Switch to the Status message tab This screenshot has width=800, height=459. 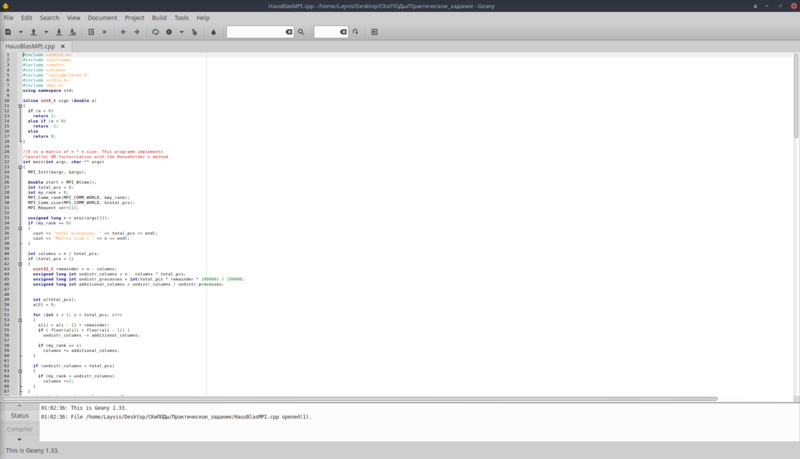20,416
